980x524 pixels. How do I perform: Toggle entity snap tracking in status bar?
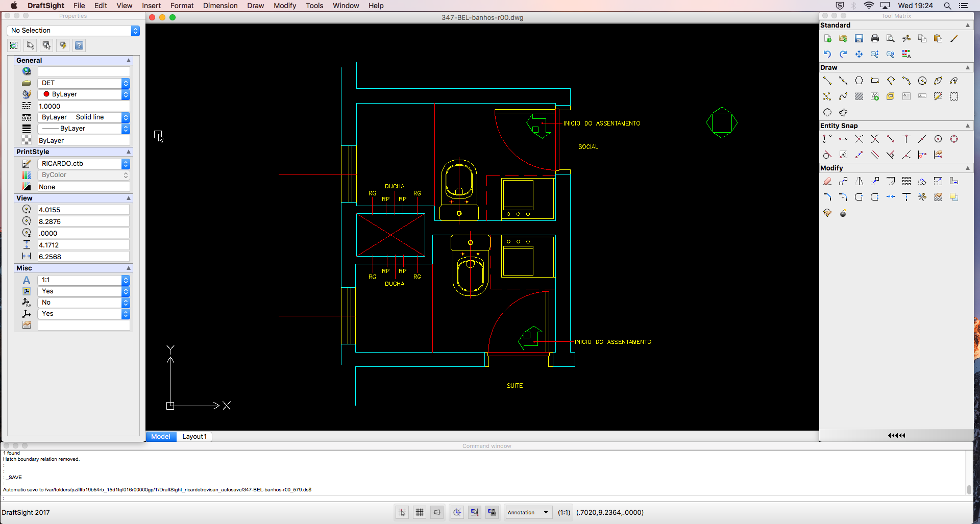point(475,512)
